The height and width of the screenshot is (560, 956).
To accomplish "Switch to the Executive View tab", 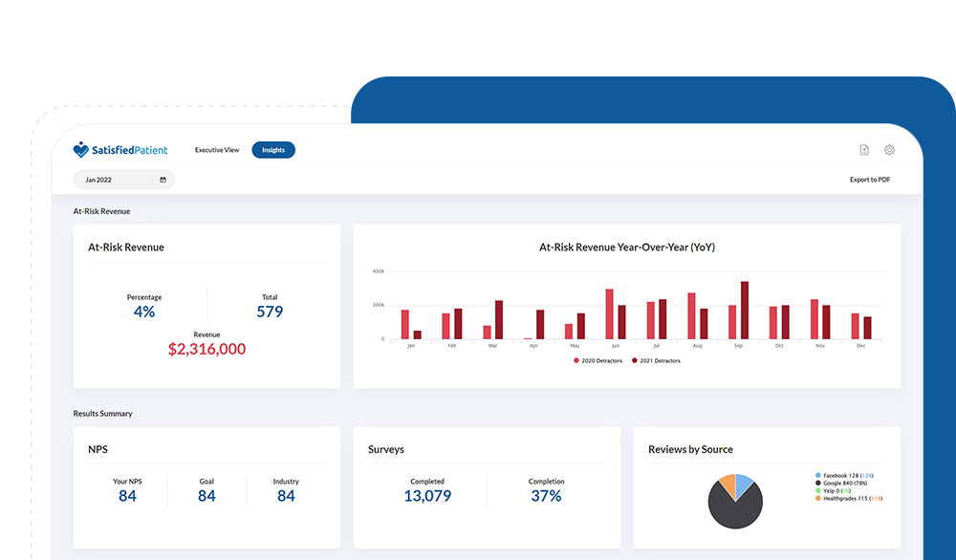I will [x=217, y=150].
